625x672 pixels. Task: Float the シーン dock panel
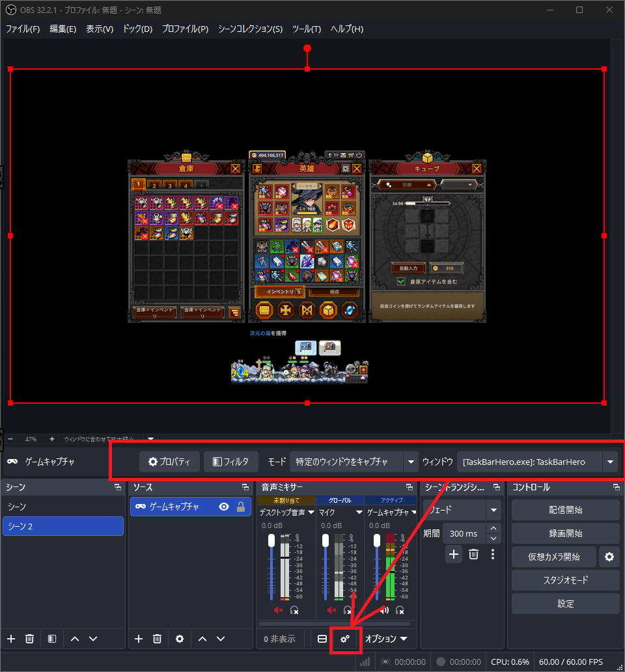click(118, 487)
